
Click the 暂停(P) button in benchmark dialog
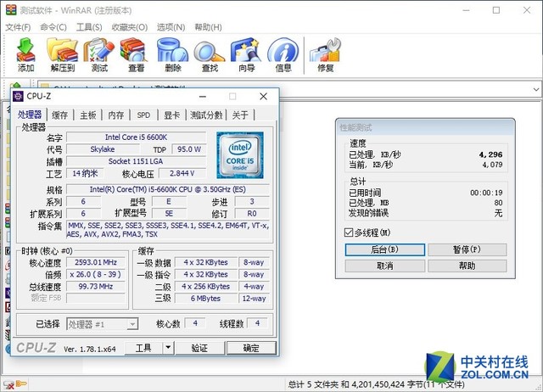[x=467, y=249]
